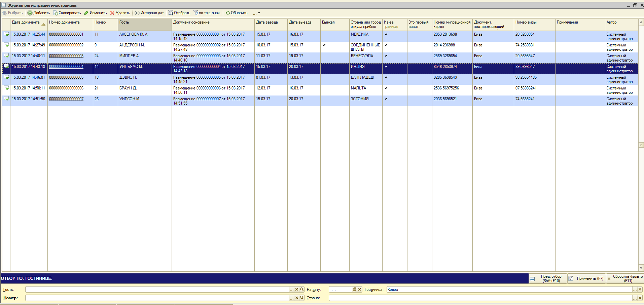
Task: Click the Изменить pencil icon
Action: tap(86, 13)
